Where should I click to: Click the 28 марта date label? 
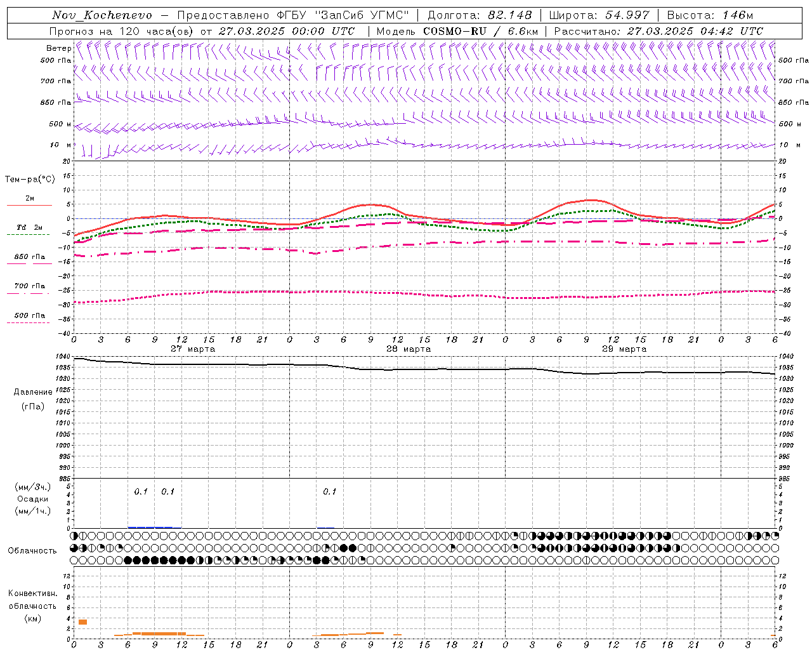[x=409, y=349]
